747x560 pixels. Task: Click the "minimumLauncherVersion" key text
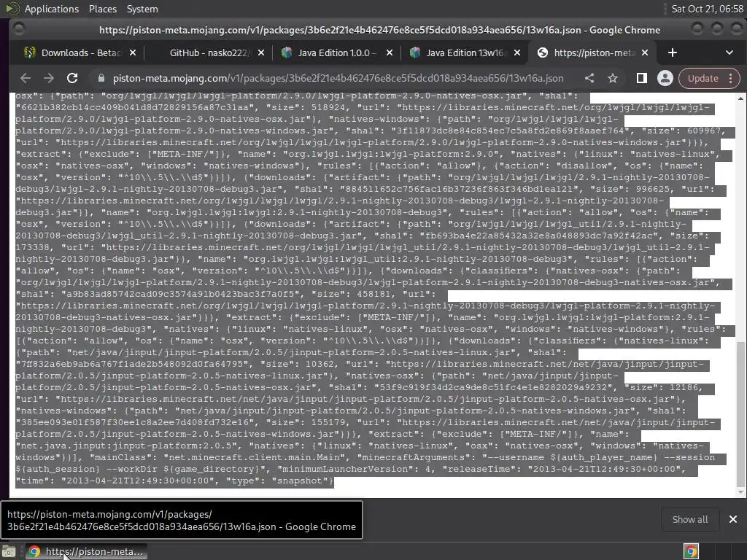click(x=345, y=469)
